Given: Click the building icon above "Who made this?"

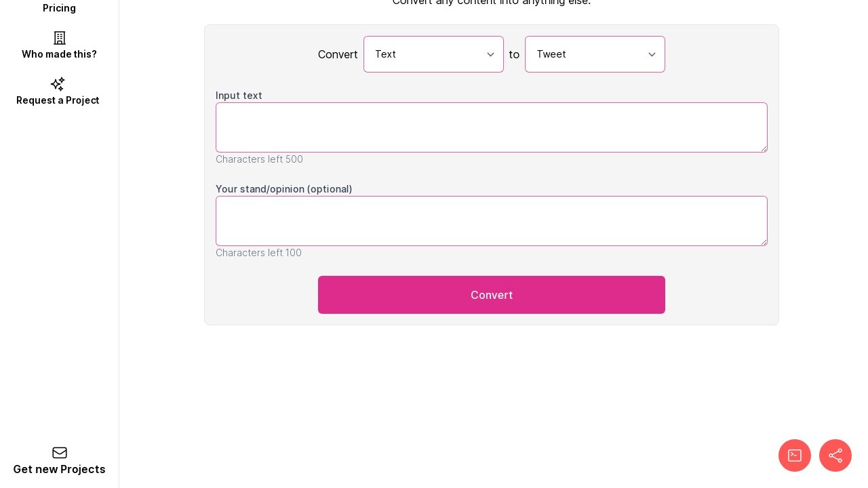Looking at the screenshot, I should tap(60, 38).
